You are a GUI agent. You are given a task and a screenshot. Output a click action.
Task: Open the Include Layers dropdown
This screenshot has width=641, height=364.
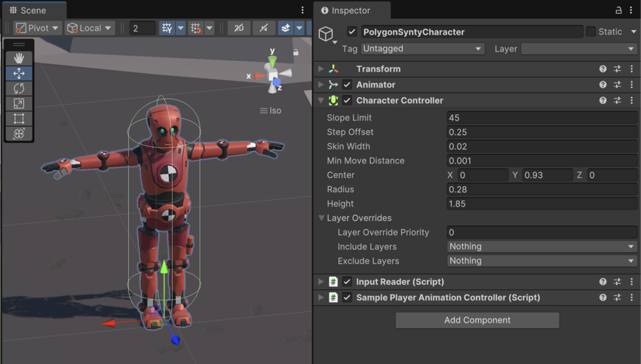[541, 246]
